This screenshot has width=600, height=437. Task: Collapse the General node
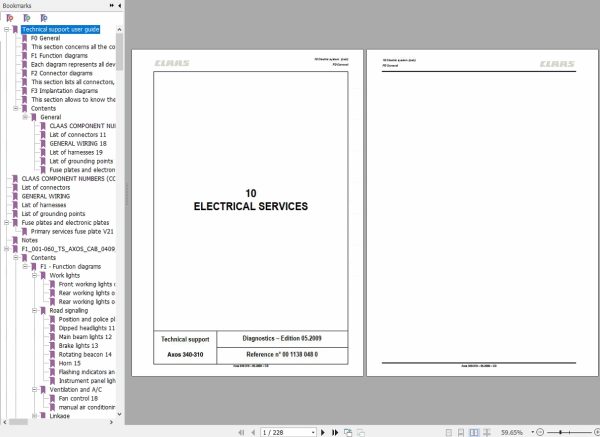pos(25,117)
